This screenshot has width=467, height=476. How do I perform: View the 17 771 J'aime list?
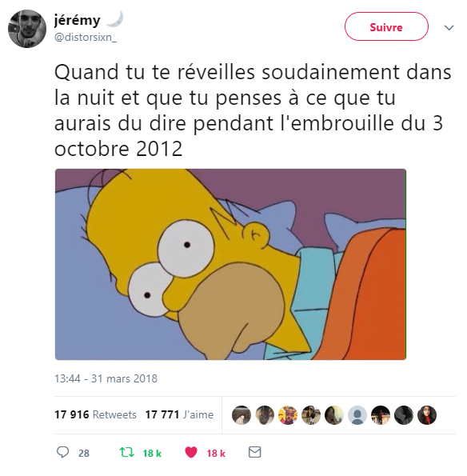click(179, 414)
